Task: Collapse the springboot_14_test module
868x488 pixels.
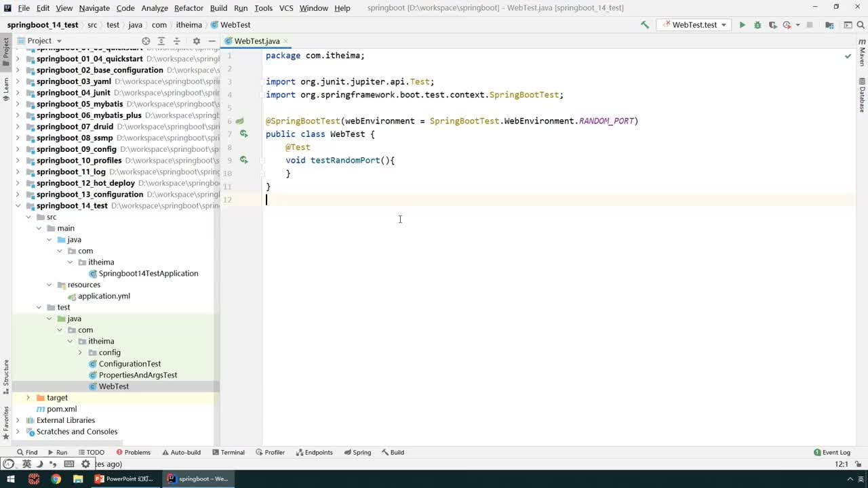Action: pos(18,205)
